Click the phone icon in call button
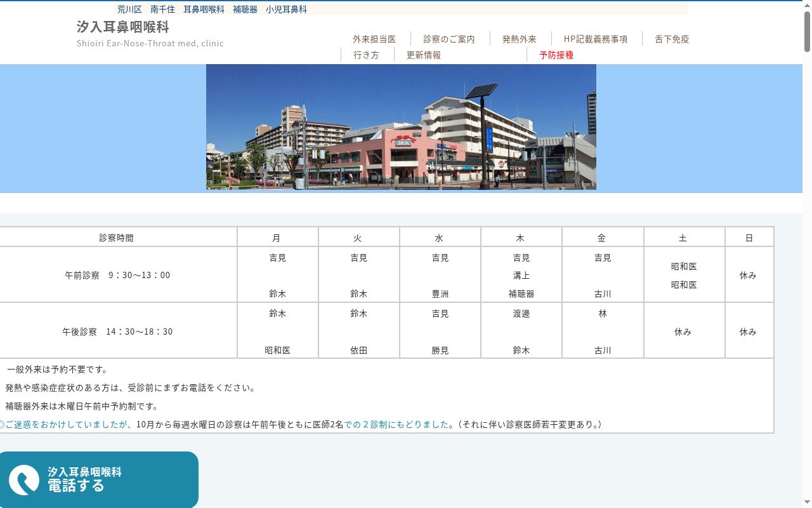 (x=24, y=479)
